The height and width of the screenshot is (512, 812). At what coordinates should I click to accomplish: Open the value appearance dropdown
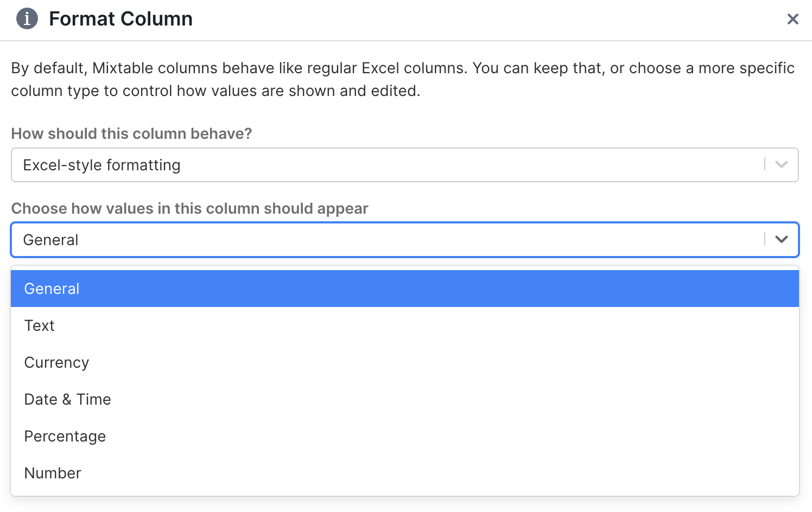pos(380,239)
